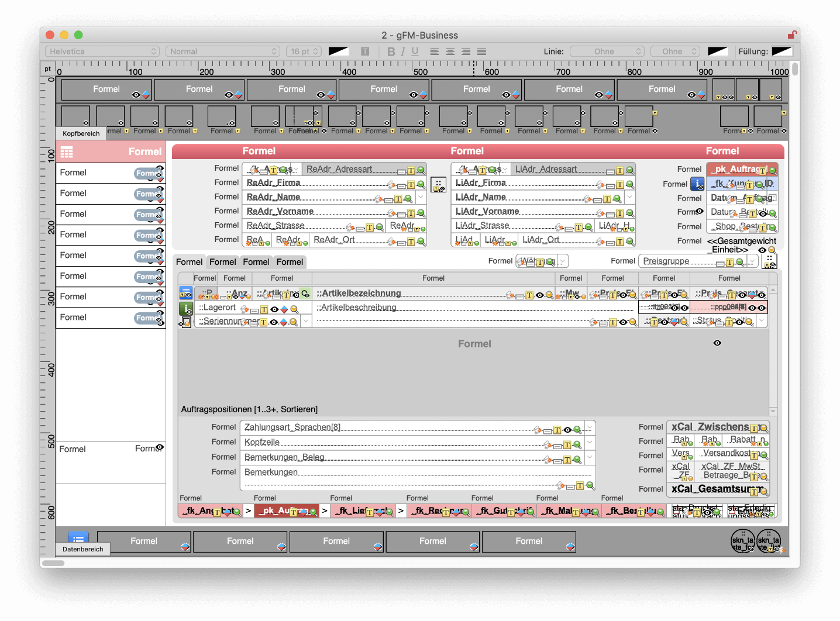
Task: Click the table grid icon in sidebar header
Action: [x=67, y=152]
